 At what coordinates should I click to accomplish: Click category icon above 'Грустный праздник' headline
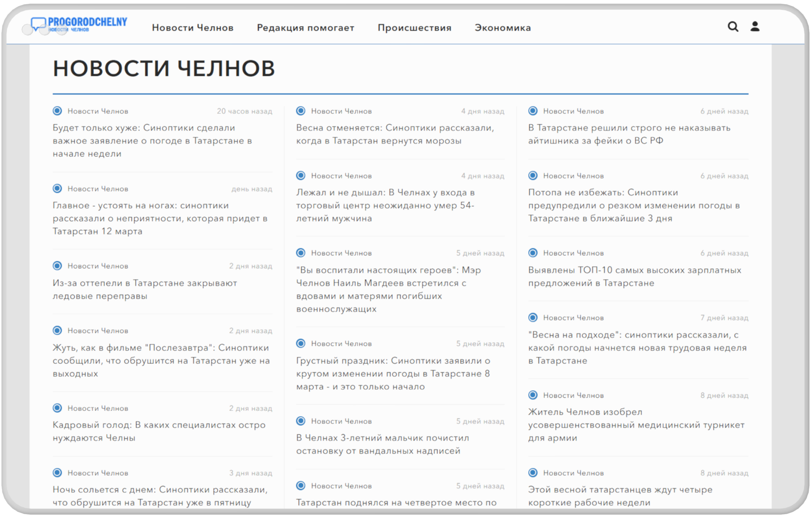click(x=301, y=343)
